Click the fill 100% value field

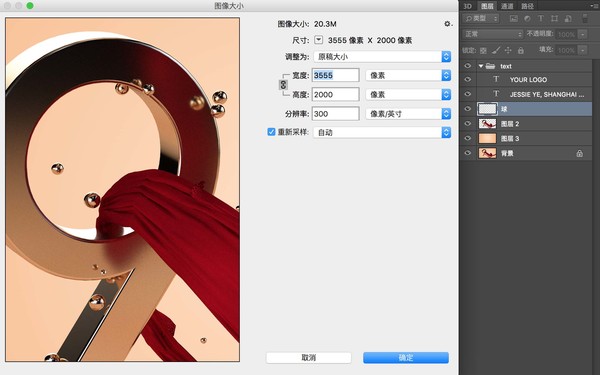pyautogui.click(x=566, y=50)
